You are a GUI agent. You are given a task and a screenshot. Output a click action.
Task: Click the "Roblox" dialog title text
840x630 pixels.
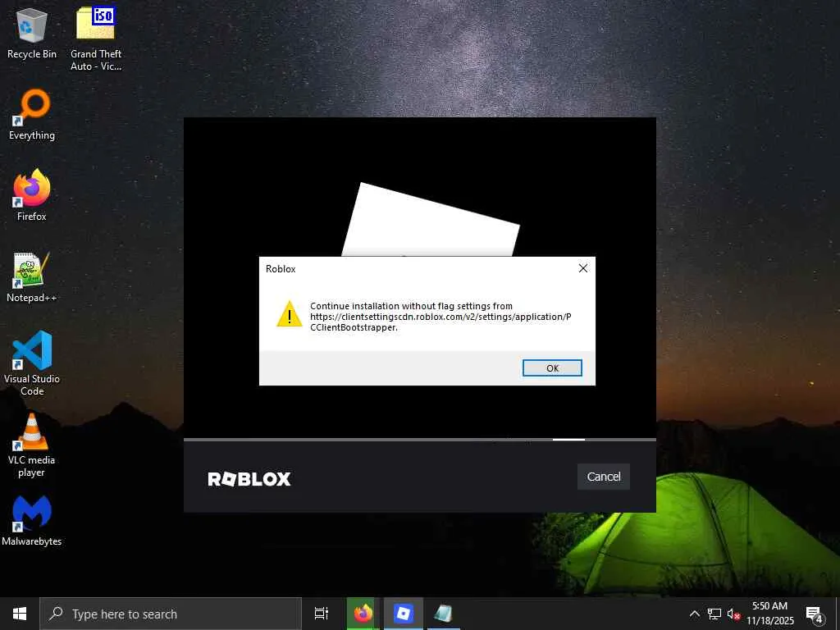point(281,269)
